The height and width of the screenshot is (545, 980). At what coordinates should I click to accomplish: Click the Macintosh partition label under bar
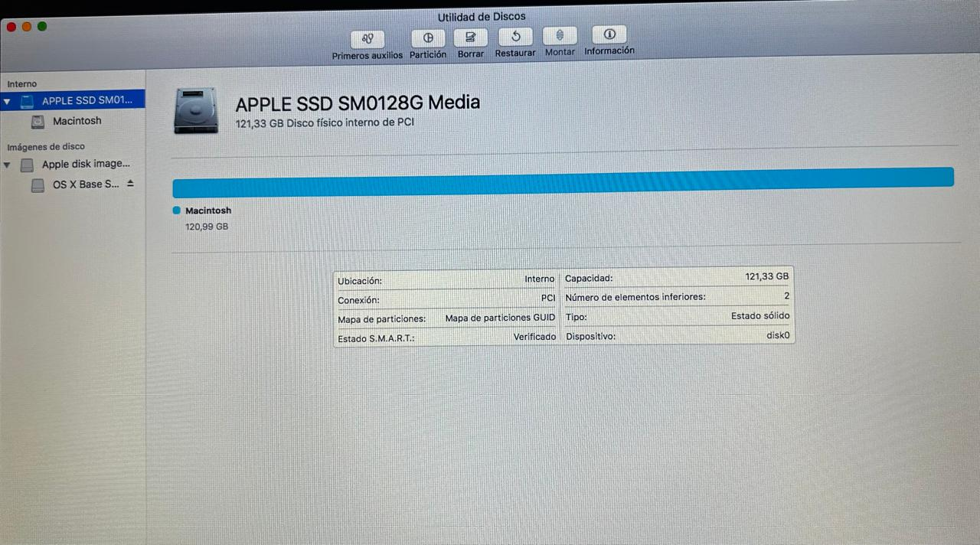(208, 210)
